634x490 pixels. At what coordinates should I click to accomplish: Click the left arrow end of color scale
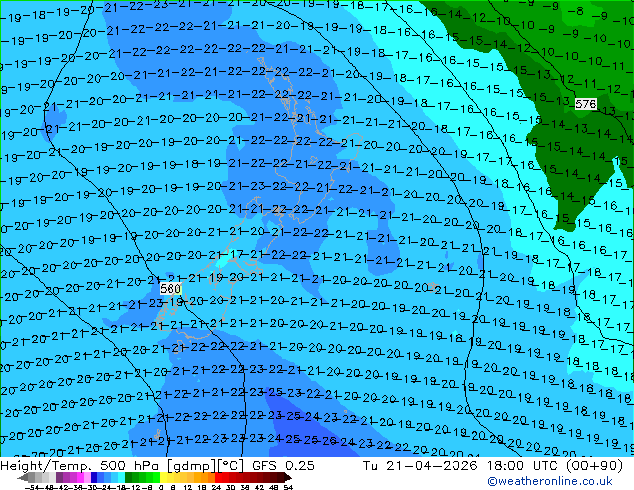[23, 477]
